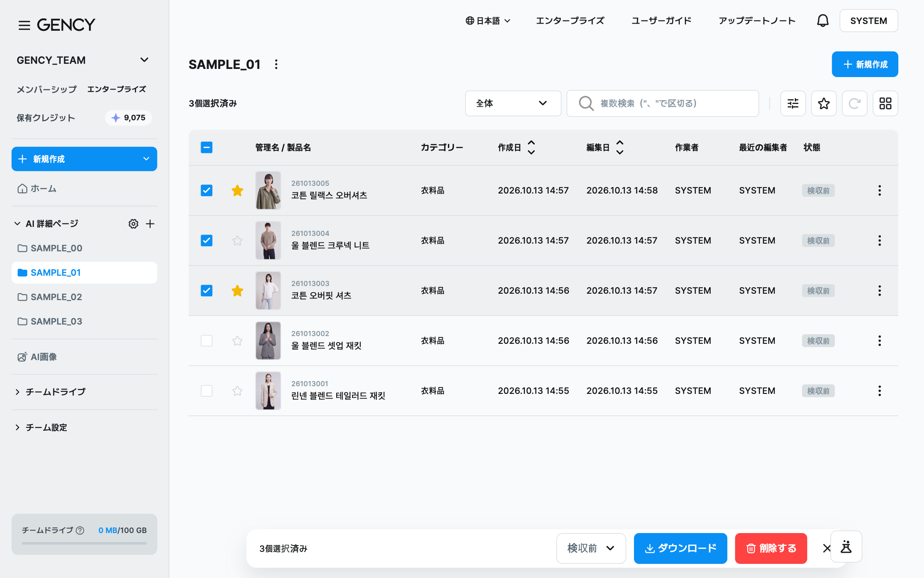Check the 261013002 row checkbox
This screenshot has width=924, height=578.
click(207, 341)
